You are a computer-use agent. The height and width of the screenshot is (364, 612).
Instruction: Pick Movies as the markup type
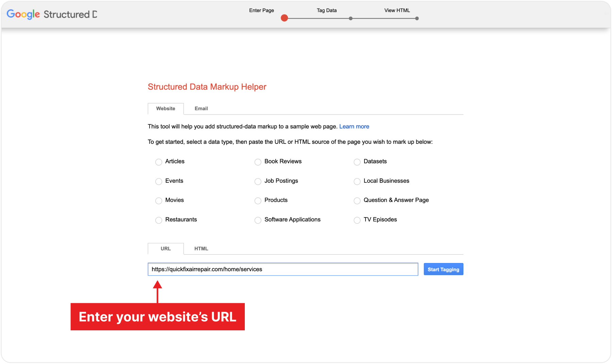[158, 201]
